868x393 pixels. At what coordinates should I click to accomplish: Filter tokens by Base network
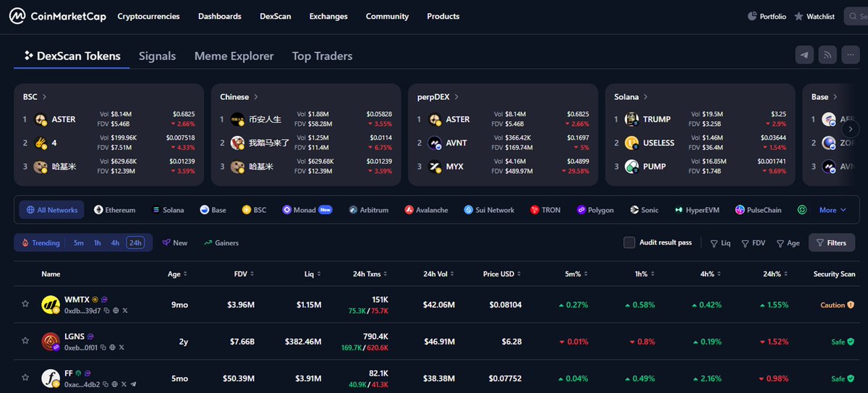pyautogui.click(x=213, y=210)
